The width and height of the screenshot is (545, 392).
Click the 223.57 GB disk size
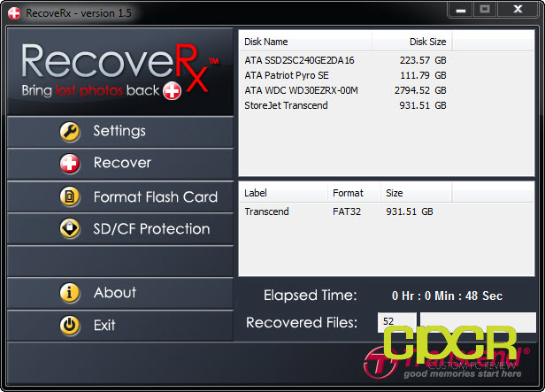pos(423,60)
